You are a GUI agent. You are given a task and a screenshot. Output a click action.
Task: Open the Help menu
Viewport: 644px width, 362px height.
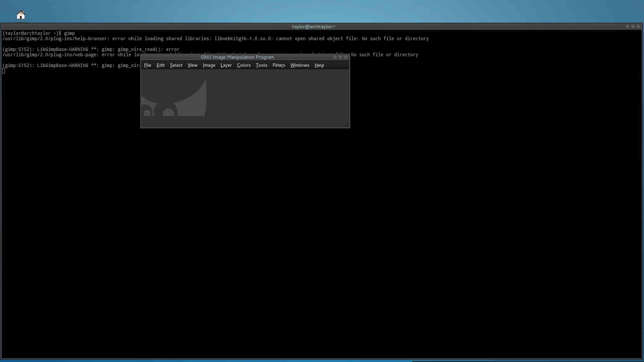tap(319, 65)
